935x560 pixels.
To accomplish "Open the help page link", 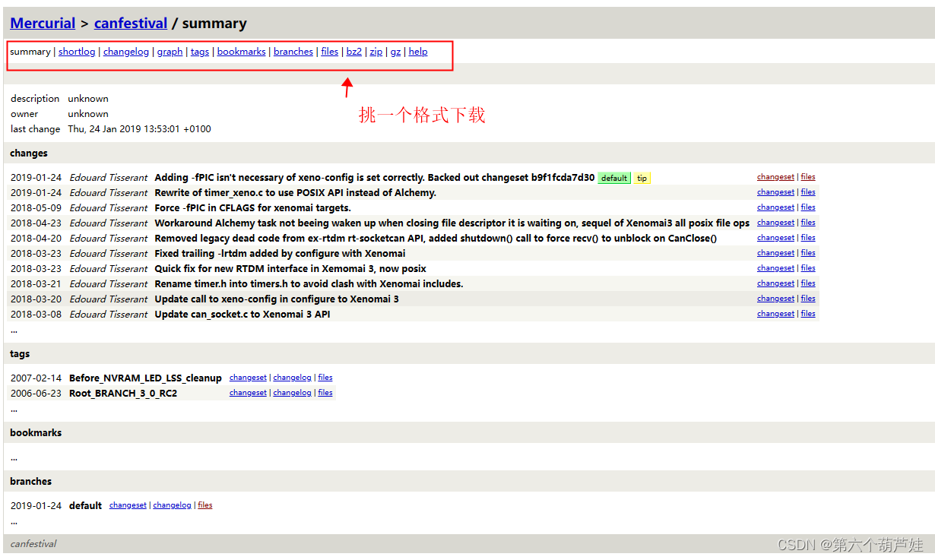I will [x=418, y=52].
